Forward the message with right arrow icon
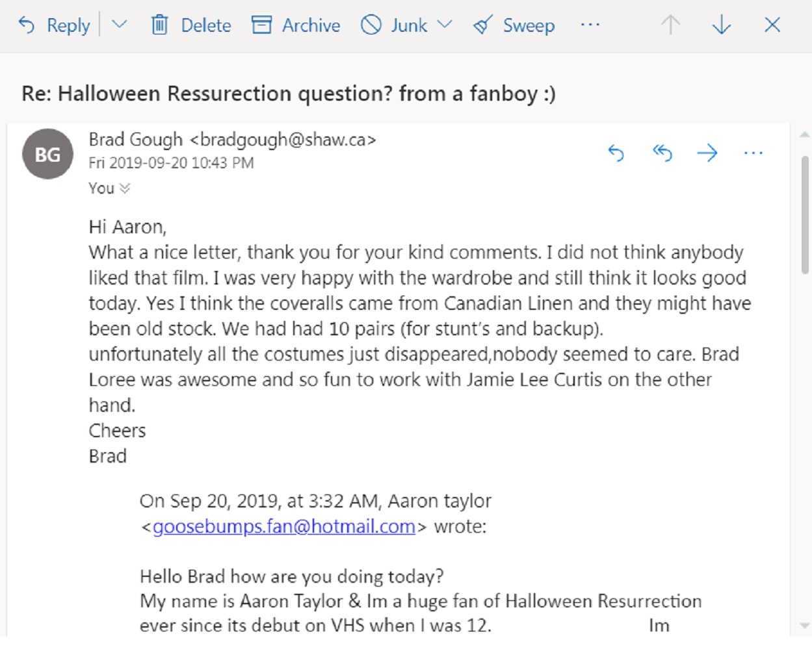This screenshot has width=812, height=649. 707,153
